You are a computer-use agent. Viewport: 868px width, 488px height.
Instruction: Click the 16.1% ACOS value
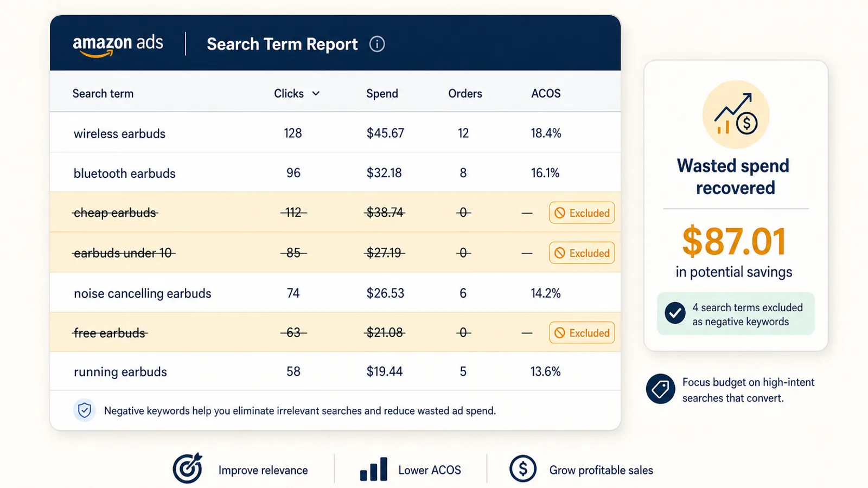point(545,173)
